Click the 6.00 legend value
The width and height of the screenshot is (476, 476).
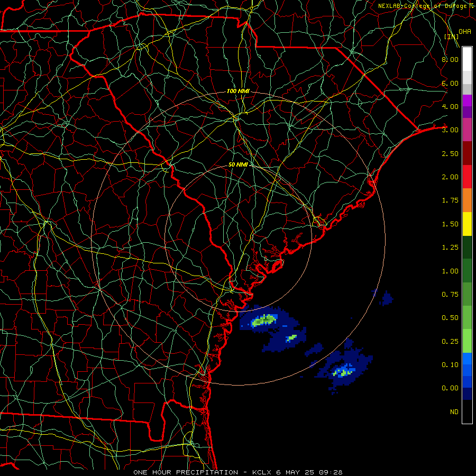click(x=450, y=83)
